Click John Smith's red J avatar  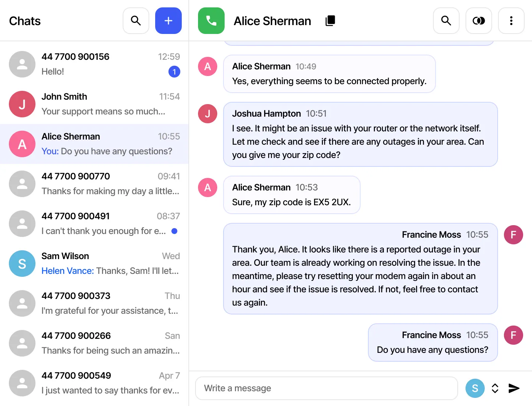pyautogui.click(x=22, y=104)
